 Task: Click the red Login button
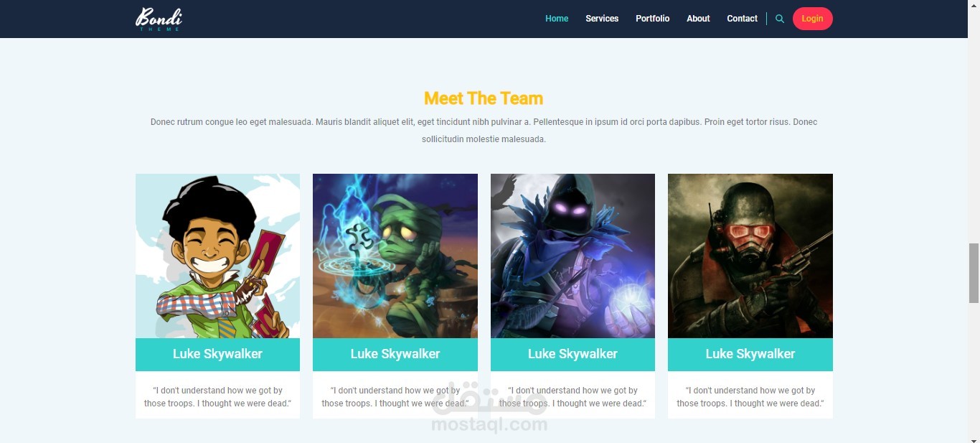(812, 19)
